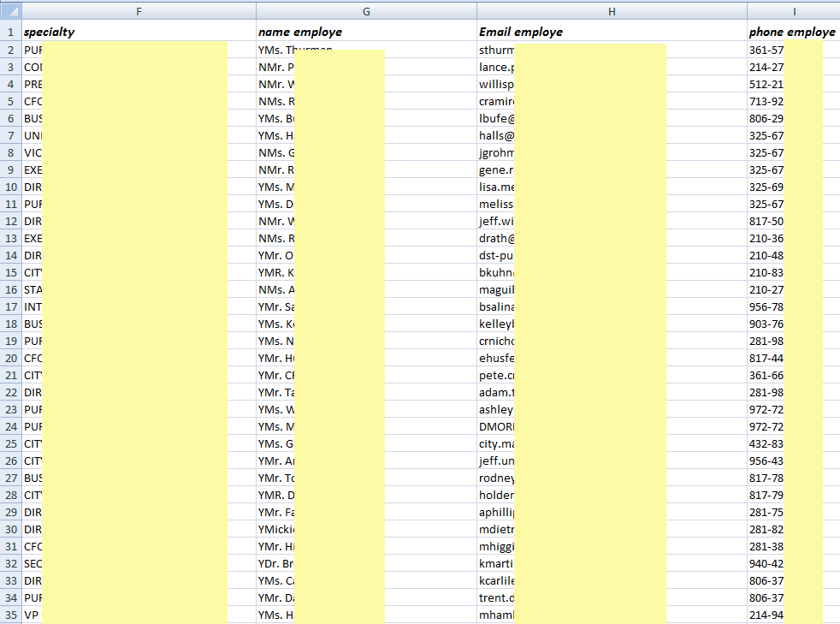Screen dimensions: 840x624
Task: Select the Email employe column header H
Action: point(612,11)
